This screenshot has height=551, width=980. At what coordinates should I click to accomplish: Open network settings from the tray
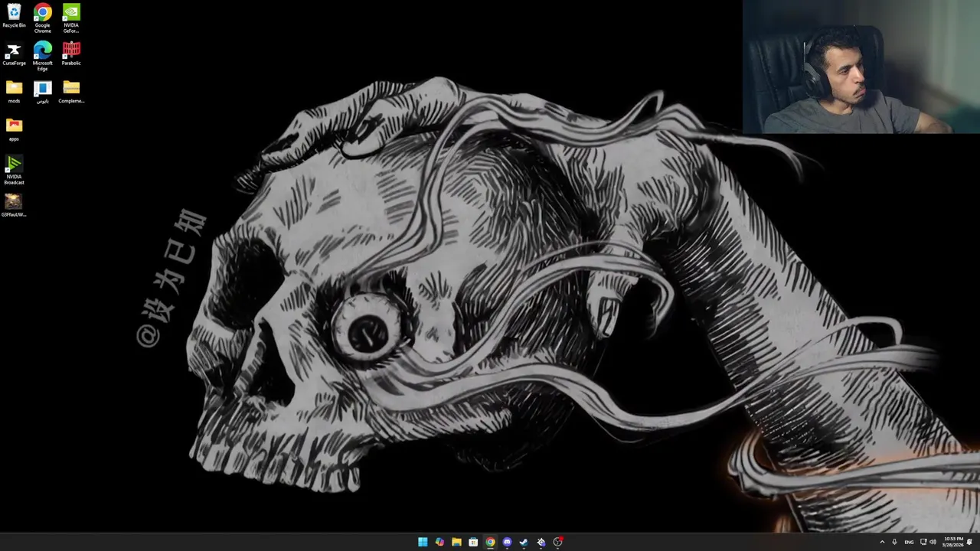coord(923,542)
